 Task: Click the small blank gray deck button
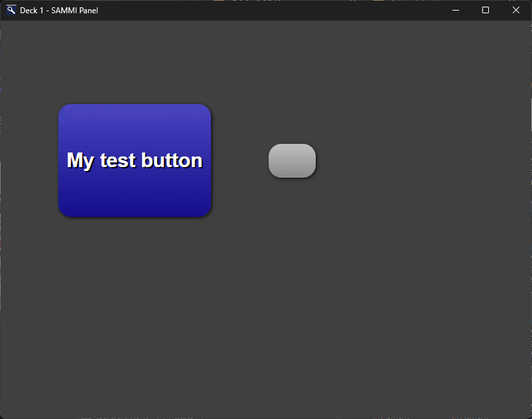point(292,160)
